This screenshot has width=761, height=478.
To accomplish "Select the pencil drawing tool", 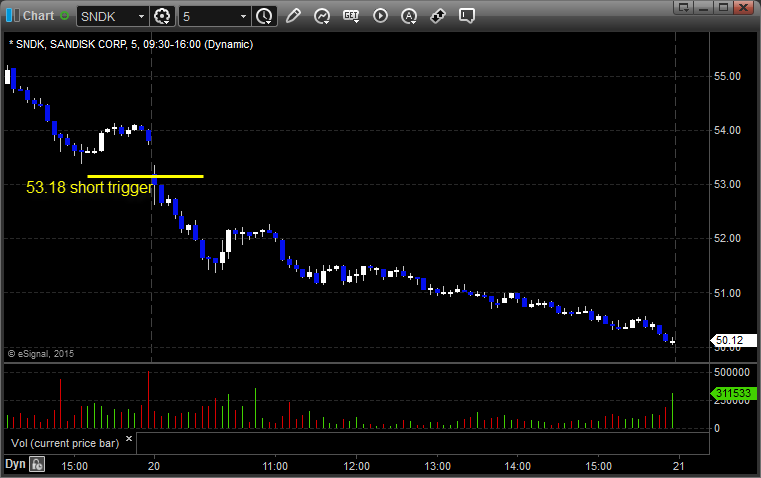I will point(293,16).
